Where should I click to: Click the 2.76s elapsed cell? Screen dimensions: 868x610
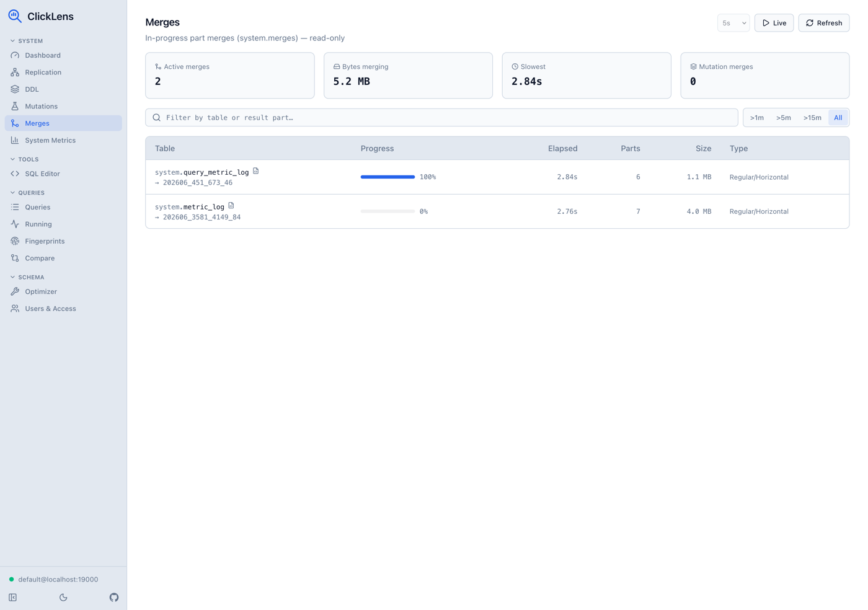pyautogui.click(x=567, y=211)
